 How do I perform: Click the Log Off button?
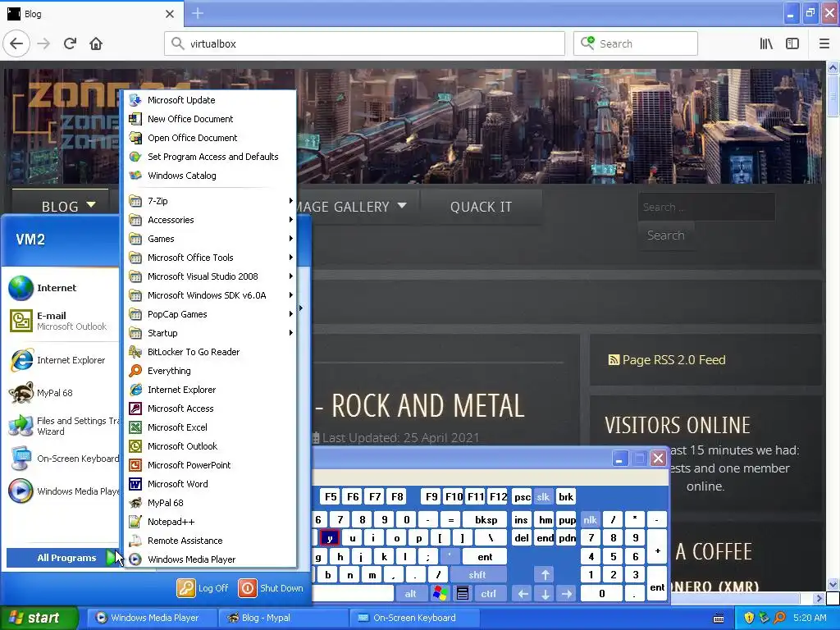click(203, 588)
